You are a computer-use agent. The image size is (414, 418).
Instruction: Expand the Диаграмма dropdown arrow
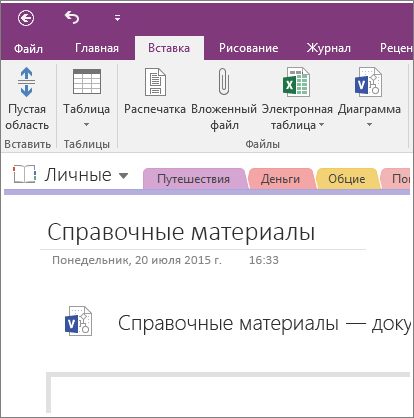pos(369,125)
